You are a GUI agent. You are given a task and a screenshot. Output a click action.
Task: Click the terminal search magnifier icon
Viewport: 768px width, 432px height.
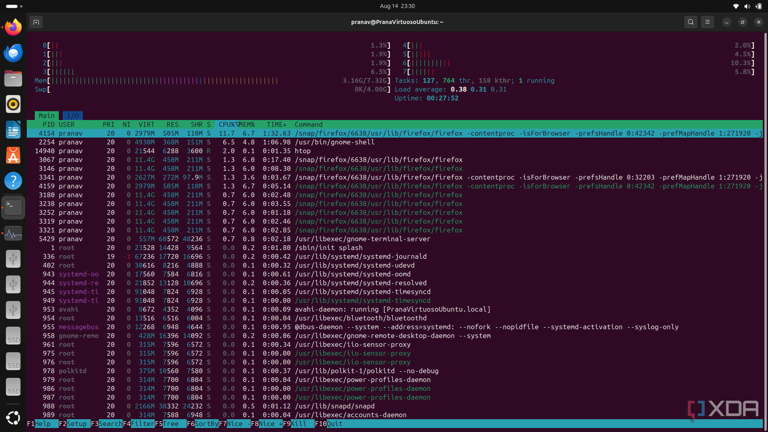(x=690, y=22)
